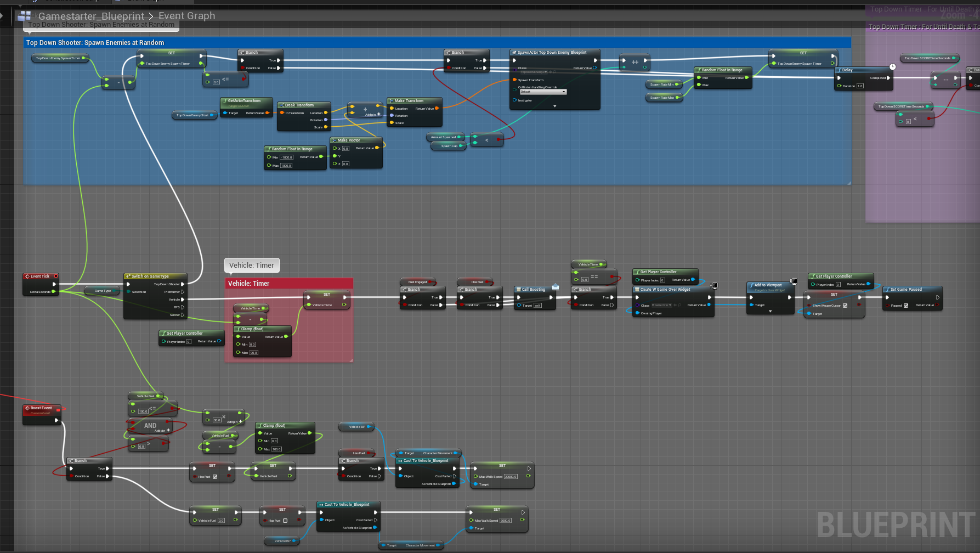Open W Game Over class dropdown
980x553 pixels.
(661, 305)
